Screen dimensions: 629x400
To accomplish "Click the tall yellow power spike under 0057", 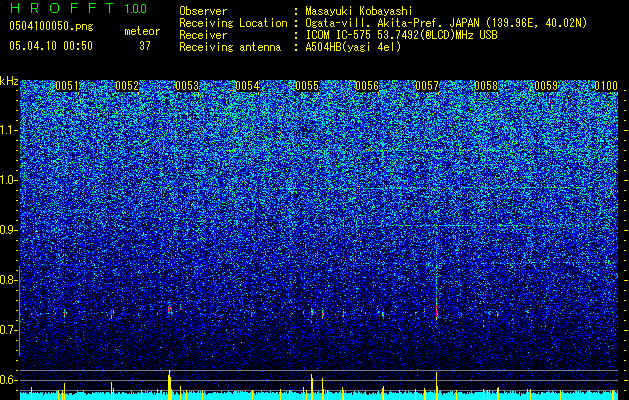I will coord(436,386).
